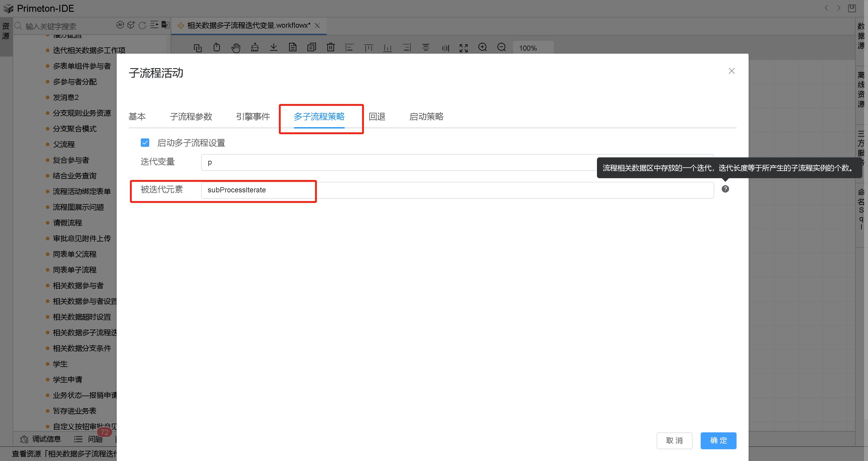
Task: Click inside the 迭代变量 input field
Action: click(303, 162)
